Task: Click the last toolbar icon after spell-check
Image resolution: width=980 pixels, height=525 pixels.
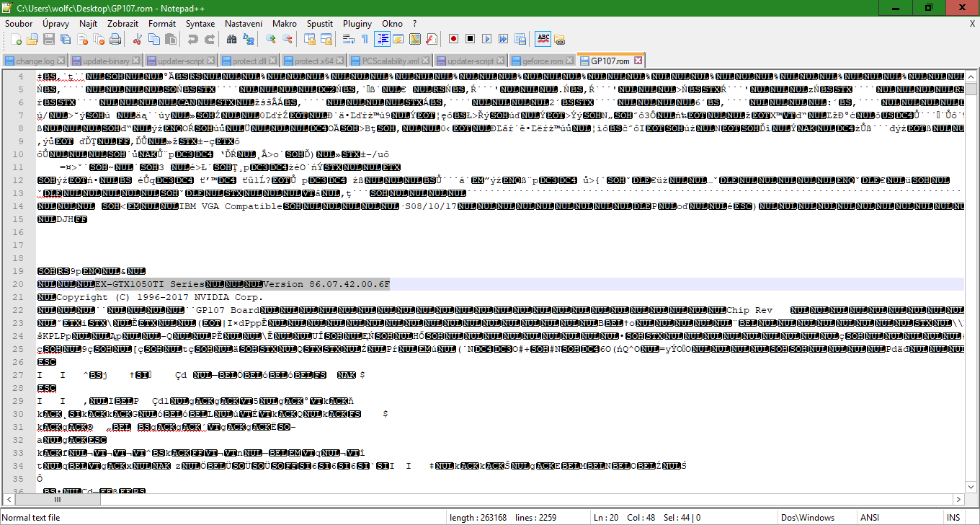Action: pyautogui.click(x=559, y=39)
